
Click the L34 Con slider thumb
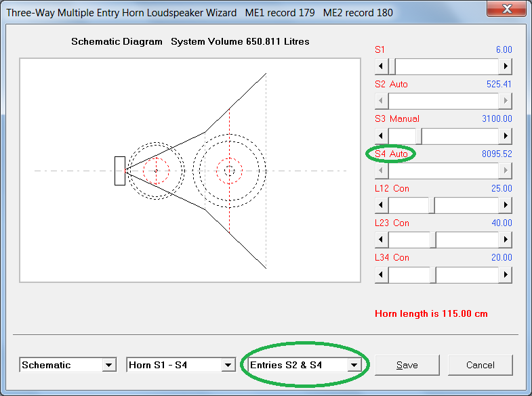[433, 275]
